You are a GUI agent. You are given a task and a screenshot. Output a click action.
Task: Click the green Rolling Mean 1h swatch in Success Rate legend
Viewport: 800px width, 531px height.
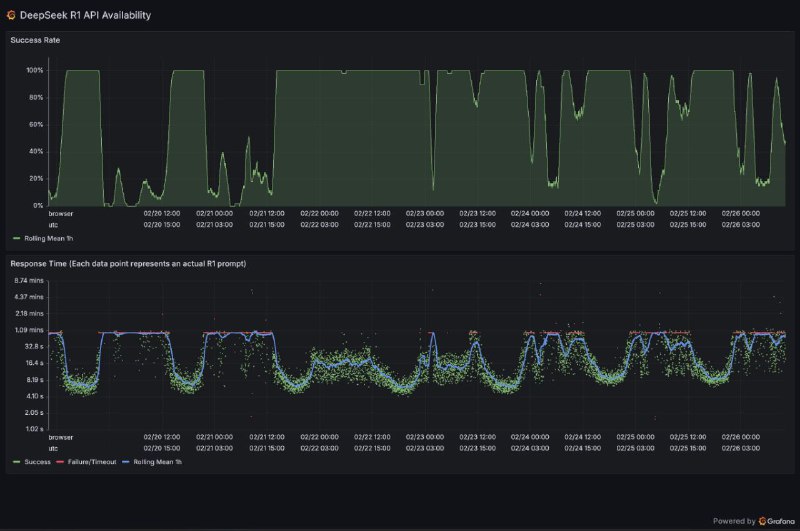click(x=16, y=239)
